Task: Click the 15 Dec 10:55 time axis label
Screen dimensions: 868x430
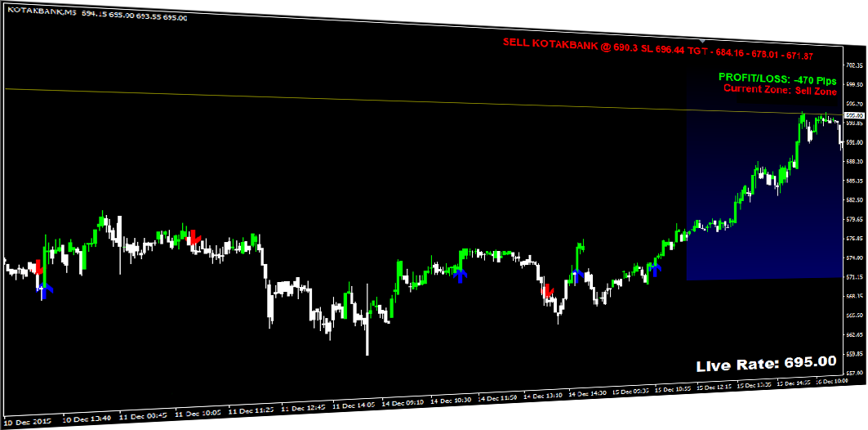Action: pyautogui.click(x=674, y=388)
